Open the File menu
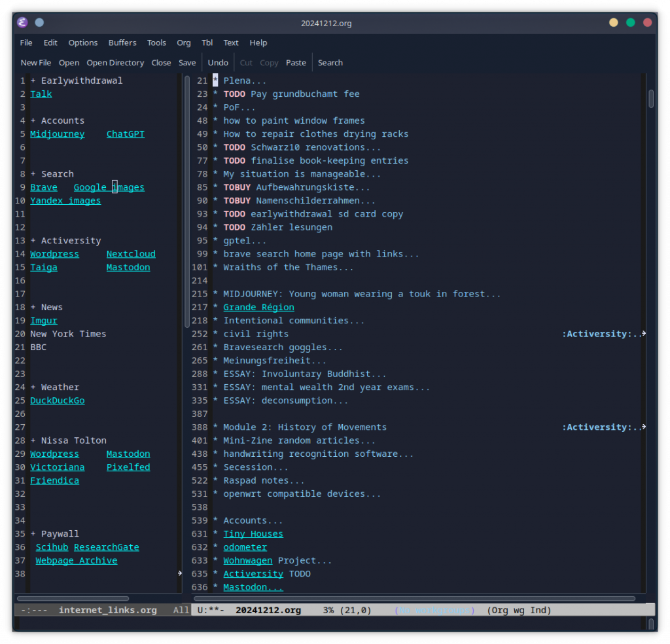Screen dimensions: 670x644 (26, 43)
